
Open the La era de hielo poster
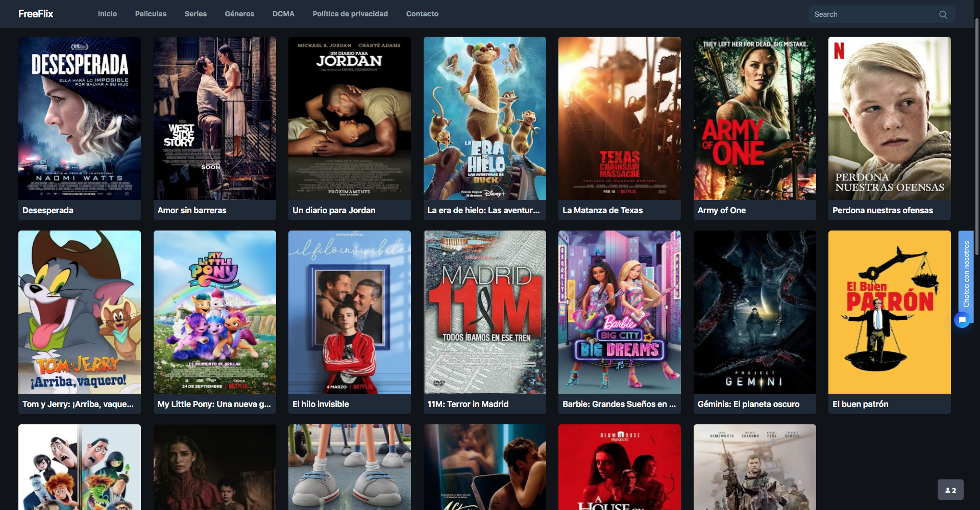pyautogui.click(x=485, y=118)
